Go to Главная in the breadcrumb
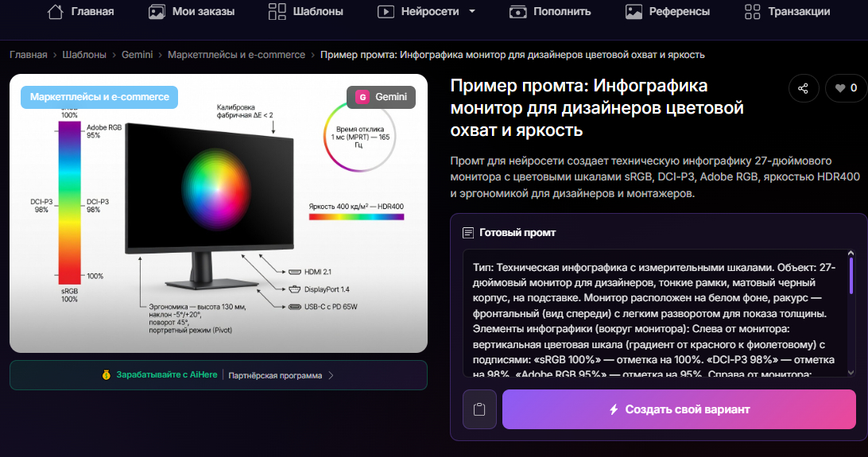868x457 pixels. [29, 55]
